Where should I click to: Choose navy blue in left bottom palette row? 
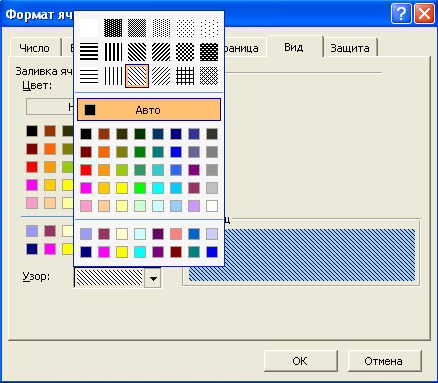[x=32, y=249]
